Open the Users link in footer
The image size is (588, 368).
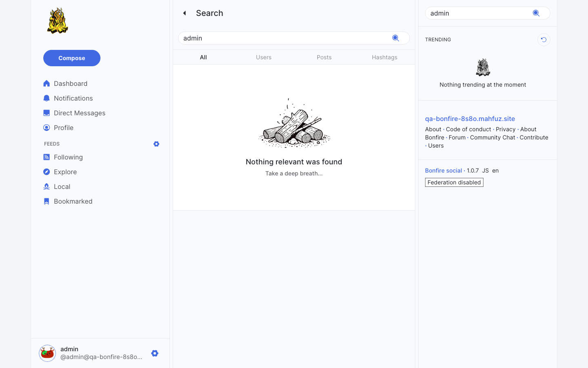(436, 146)
